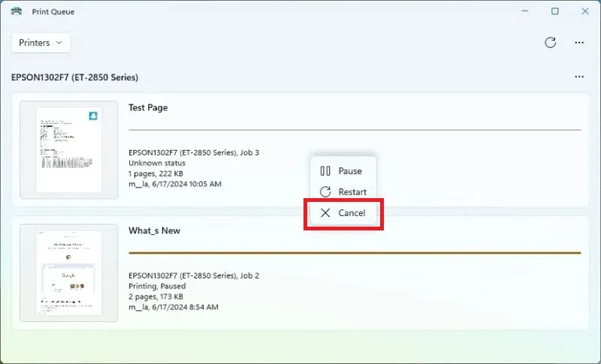The image size is (601, 364).
Task: Choose Cancel in the context menu
Action: point(343,213)
